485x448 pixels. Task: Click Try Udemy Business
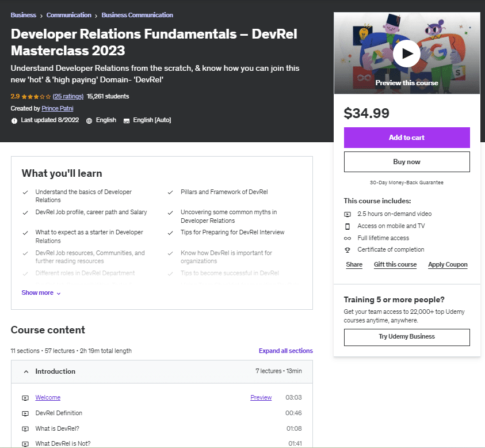click(406, 337)
